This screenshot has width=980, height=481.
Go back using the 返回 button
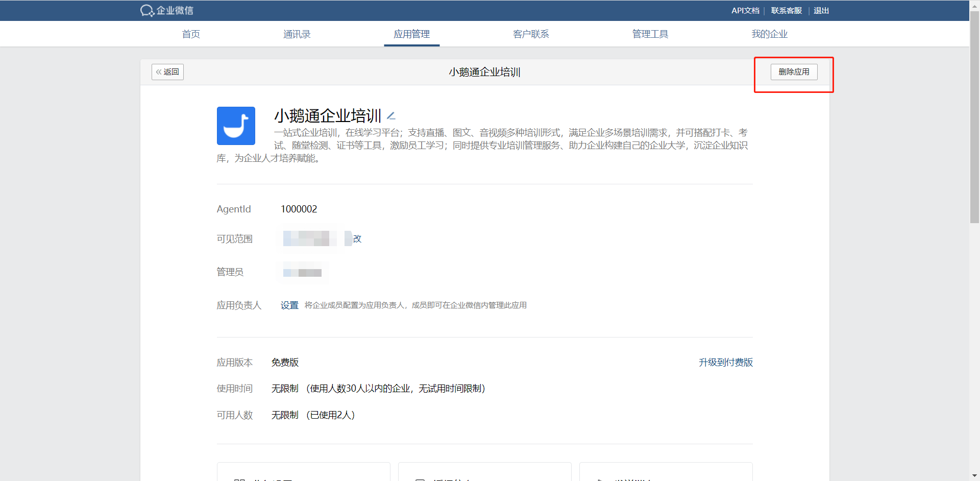click(167, 72)
